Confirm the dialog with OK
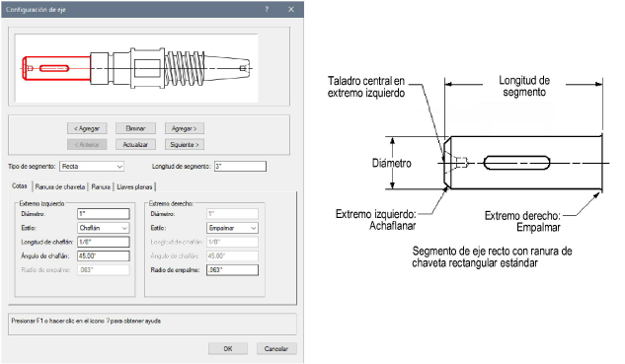The image size is (625, 364). pos(228,349)
